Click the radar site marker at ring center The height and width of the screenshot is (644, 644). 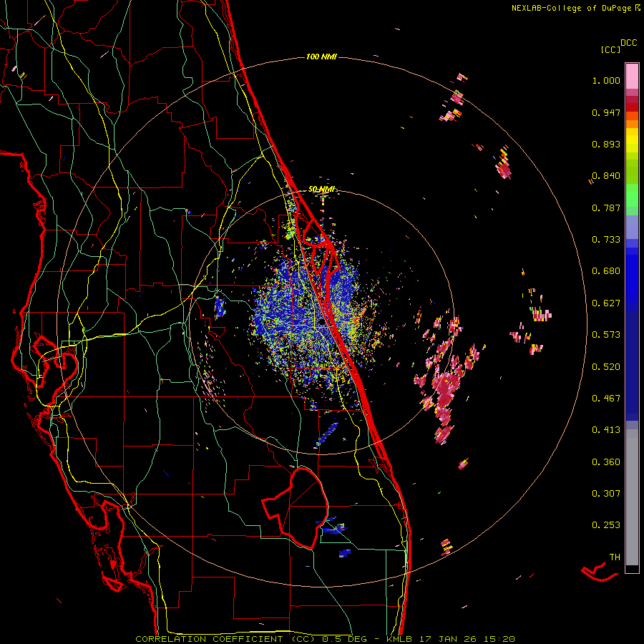[321, 323]
